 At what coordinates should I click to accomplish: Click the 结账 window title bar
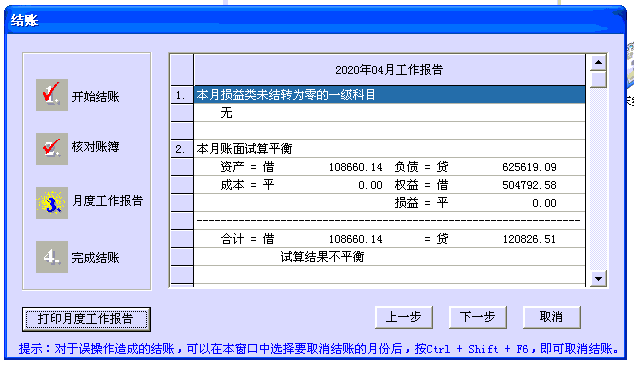pyautogui.click(x=315, y=20)
